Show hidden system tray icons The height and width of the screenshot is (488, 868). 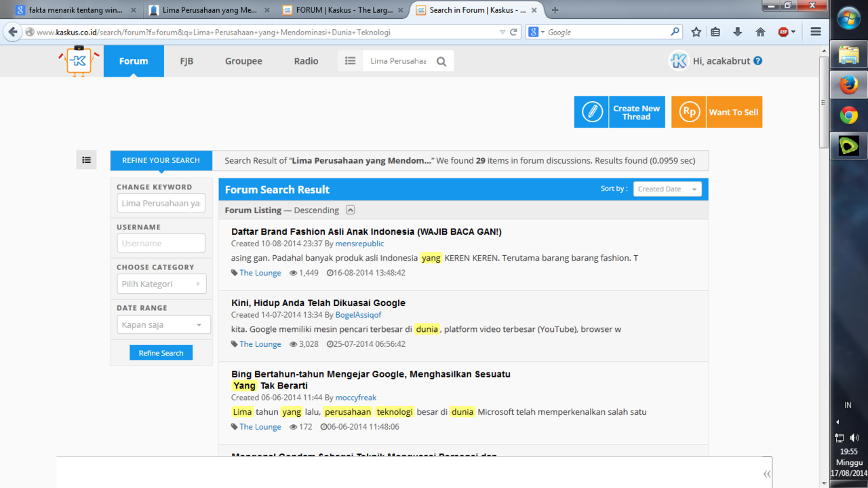(x=837, y=422)
